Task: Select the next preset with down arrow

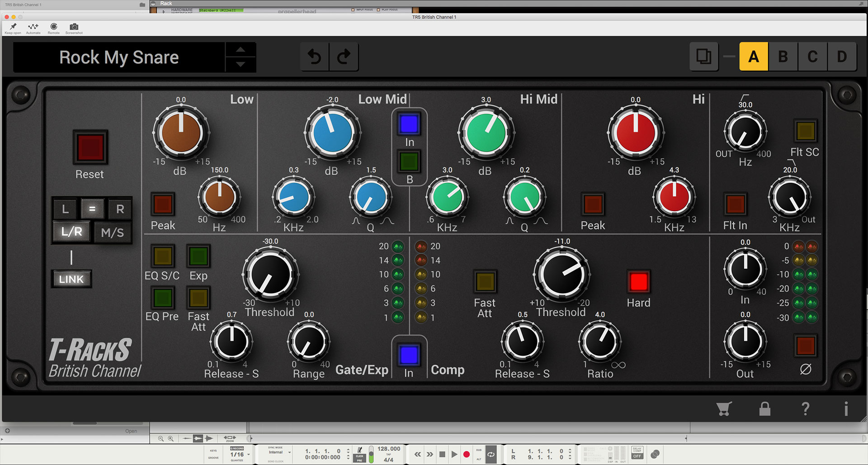Action: (x=241, y=64)
